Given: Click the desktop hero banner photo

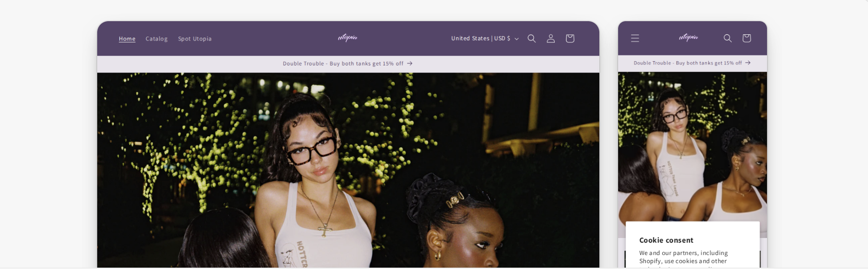Looking at the screenshot, I should 348,170.
